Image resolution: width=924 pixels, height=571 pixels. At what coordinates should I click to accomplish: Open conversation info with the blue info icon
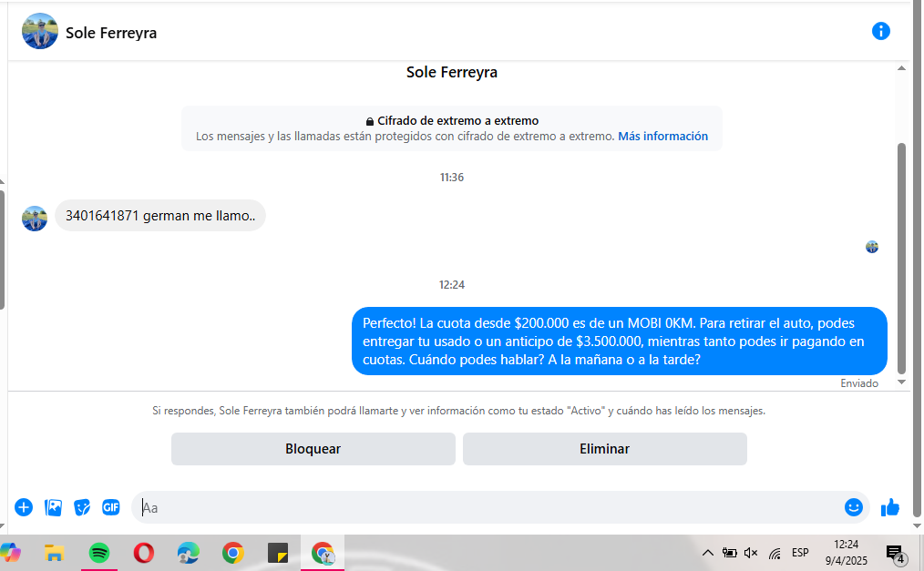(x=880, y=32)
